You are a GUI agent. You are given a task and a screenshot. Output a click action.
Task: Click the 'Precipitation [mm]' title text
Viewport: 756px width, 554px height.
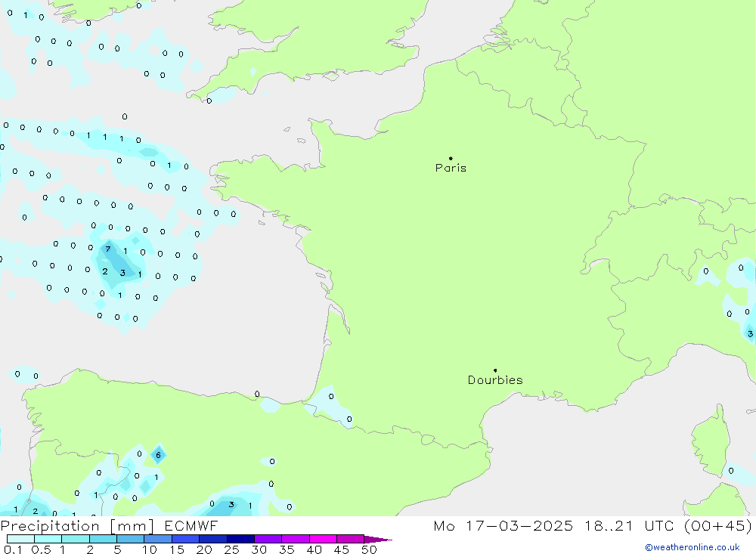click(78, 526)
